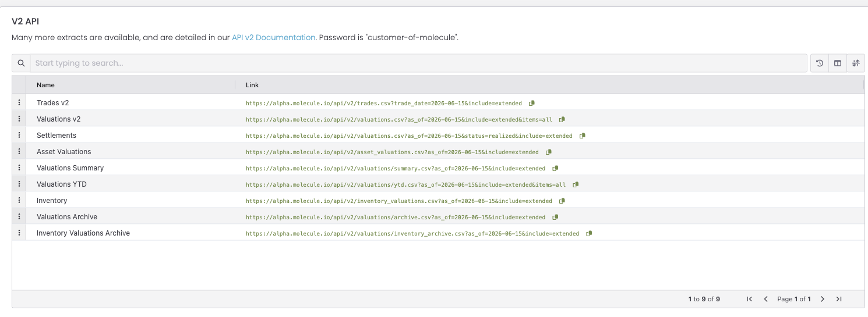
Task: Open row menu for Inventory Valuations Archive
Action: [19, 233]
